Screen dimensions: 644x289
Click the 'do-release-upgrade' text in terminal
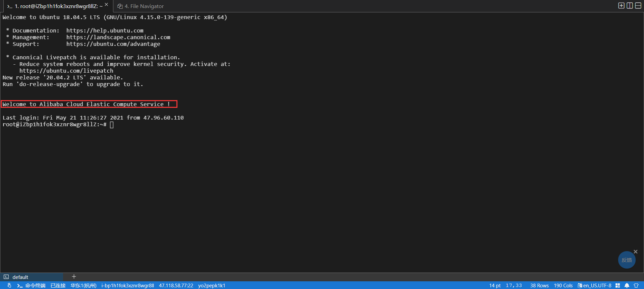coord(50,84)
